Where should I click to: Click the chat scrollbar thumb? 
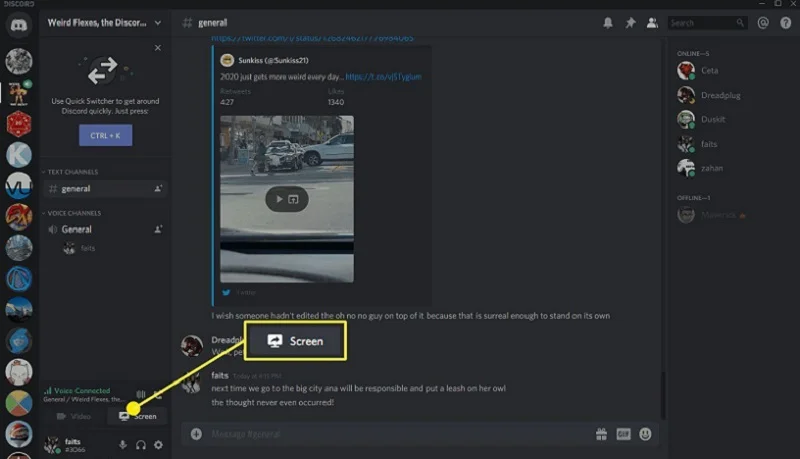click(x=663, y=395)
